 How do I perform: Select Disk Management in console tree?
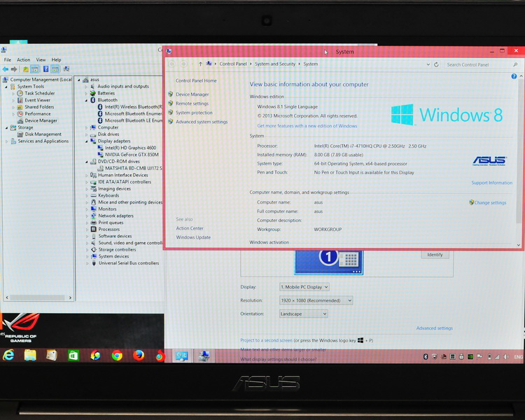(43, 134)
